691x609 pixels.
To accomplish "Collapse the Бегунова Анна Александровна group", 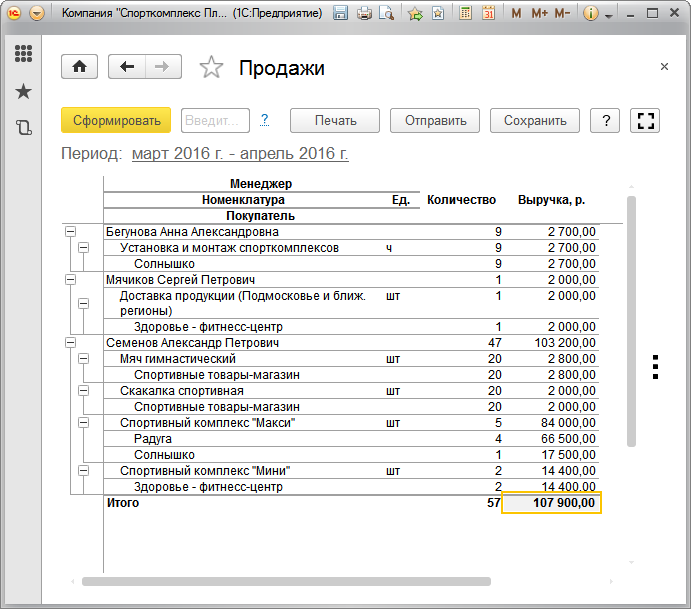I will (70, 232).
